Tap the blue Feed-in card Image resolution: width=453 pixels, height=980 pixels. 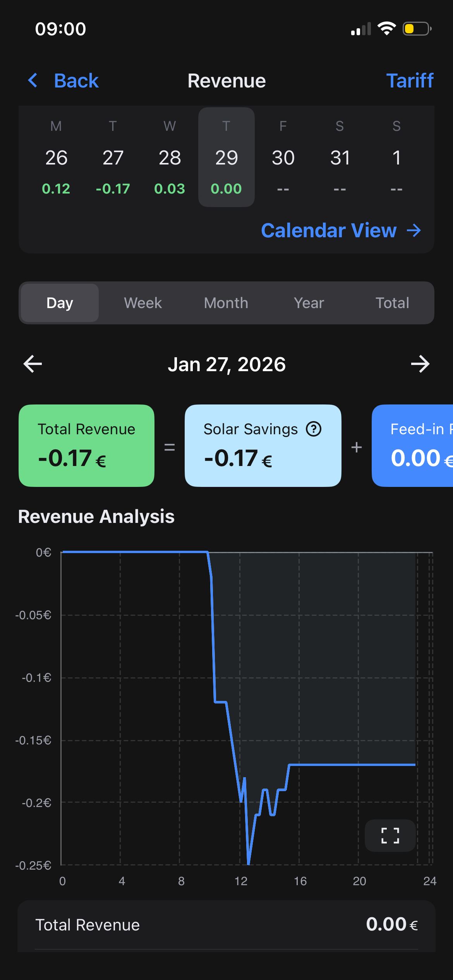[x=413, y=445]
